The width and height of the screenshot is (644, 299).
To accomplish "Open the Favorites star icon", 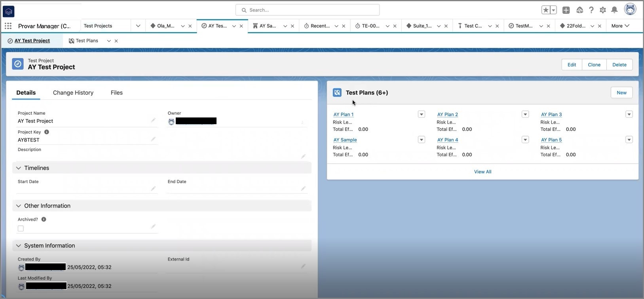I will click(x=546, y=10).
